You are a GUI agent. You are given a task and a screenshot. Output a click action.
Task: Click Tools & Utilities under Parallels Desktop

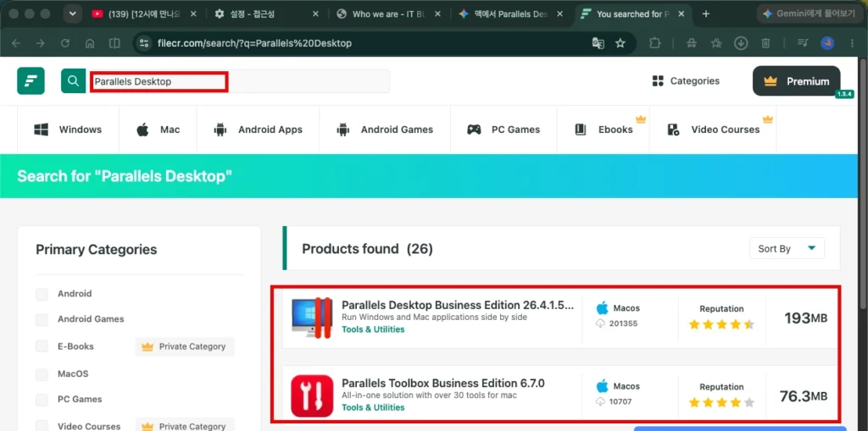point(373,329)
